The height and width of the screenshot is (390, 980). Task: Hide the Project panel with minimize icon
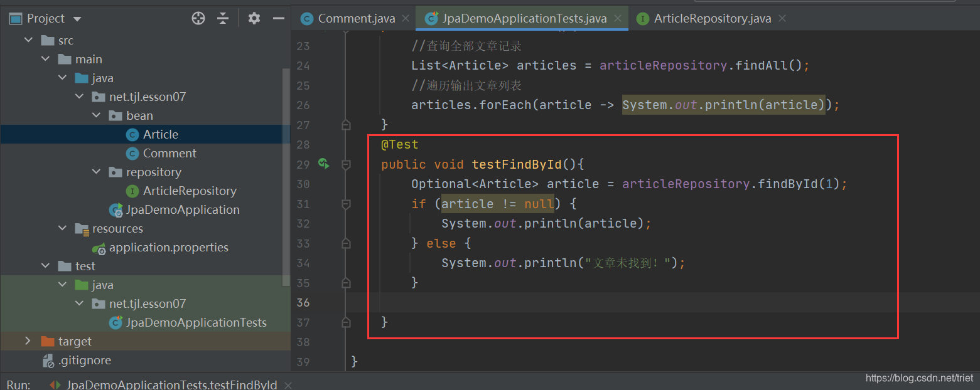tap(279, 18)
